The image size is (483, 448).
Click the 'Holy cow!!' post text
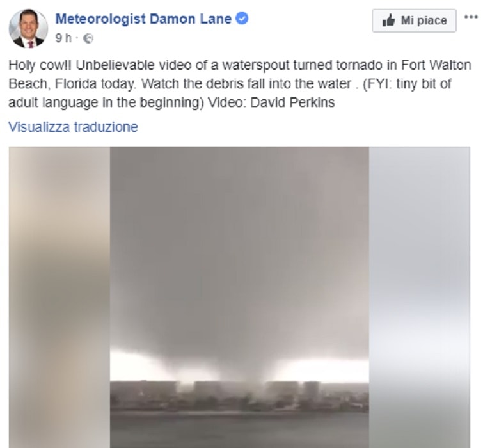40,65
